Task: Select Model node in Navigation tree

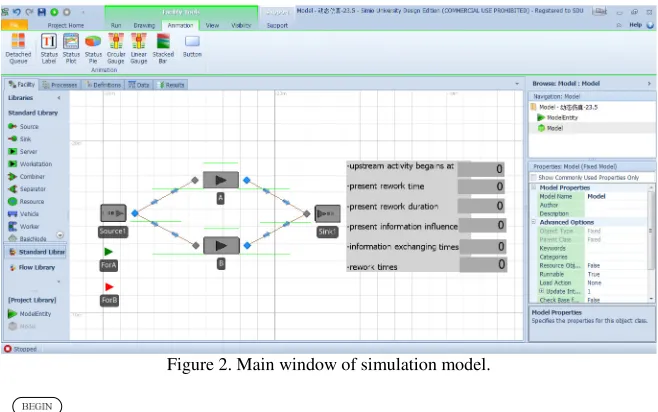Action: (x=551, y=128)
